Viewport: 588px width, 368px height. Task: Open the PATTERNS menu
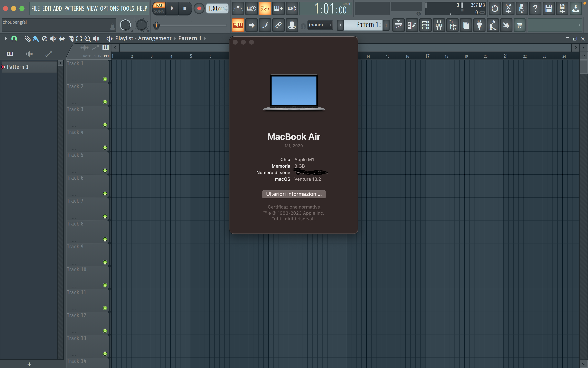(74, 9)
